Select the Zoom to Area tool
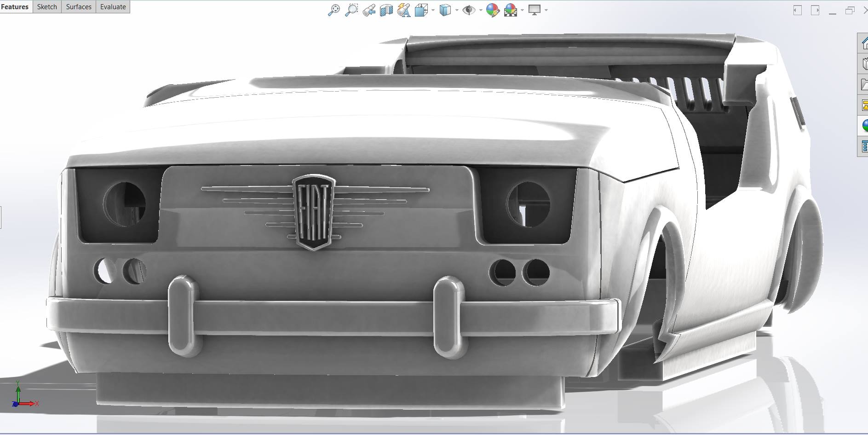 pyautogui.click(x=351, y=10)
